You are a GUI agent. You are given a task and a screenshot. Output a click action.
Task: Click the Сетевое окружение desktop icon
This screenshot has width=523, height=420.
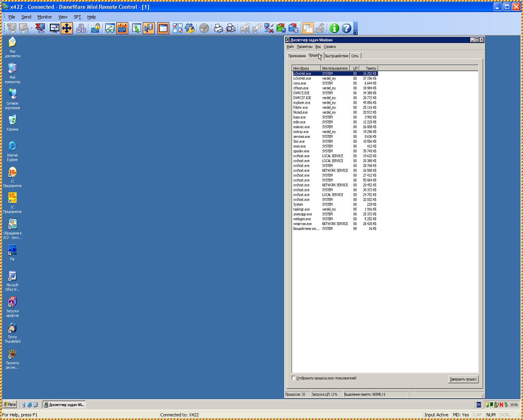[12, 99]
